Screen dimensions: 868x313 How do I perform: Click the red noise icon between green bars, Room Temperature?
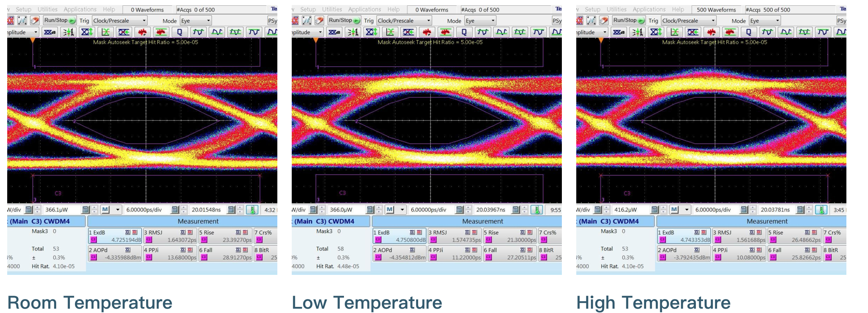click(161, 32)
